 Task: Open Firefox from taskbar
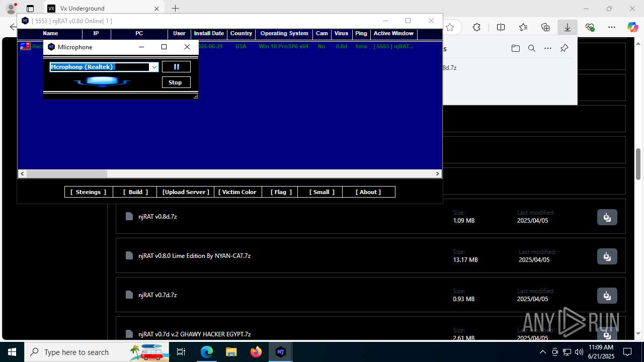coord(256,352)
